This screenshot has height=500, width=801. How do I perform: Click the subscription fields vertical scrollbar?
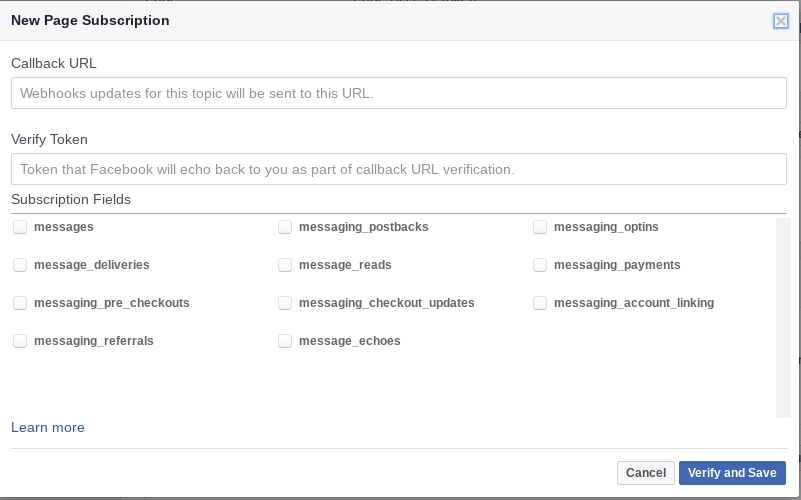click(783, 316)
